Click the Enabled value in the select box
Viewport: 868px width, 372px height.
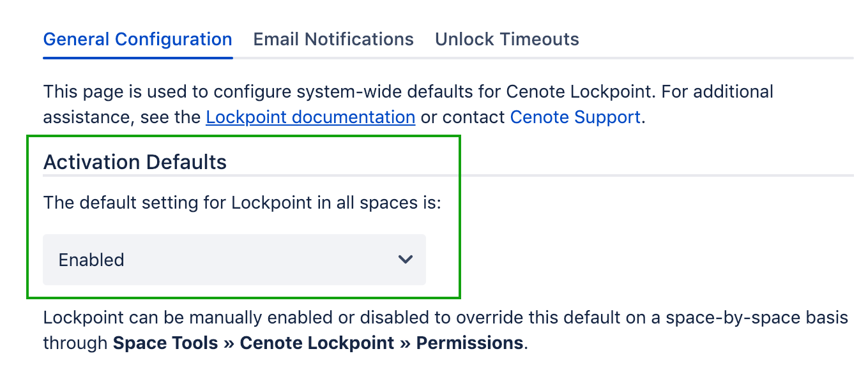[x=91, y=260]
